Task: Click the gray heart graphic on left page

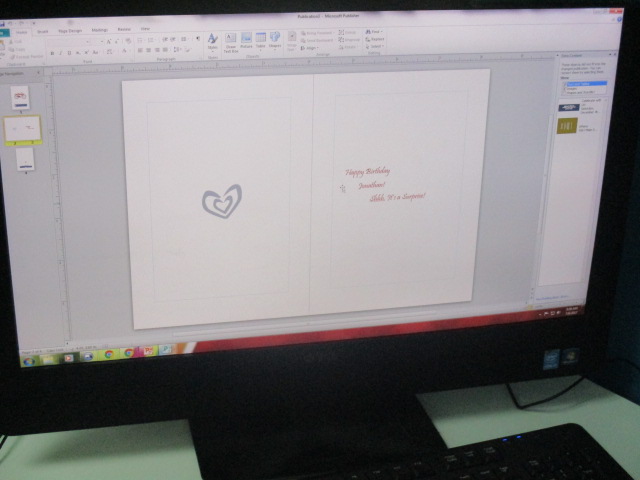Action: [x=222, y=201]
